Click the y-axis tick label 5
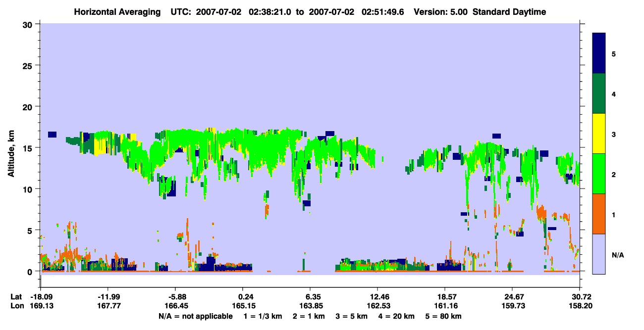Viewport: 644px width, 330px height. [31, 230]
